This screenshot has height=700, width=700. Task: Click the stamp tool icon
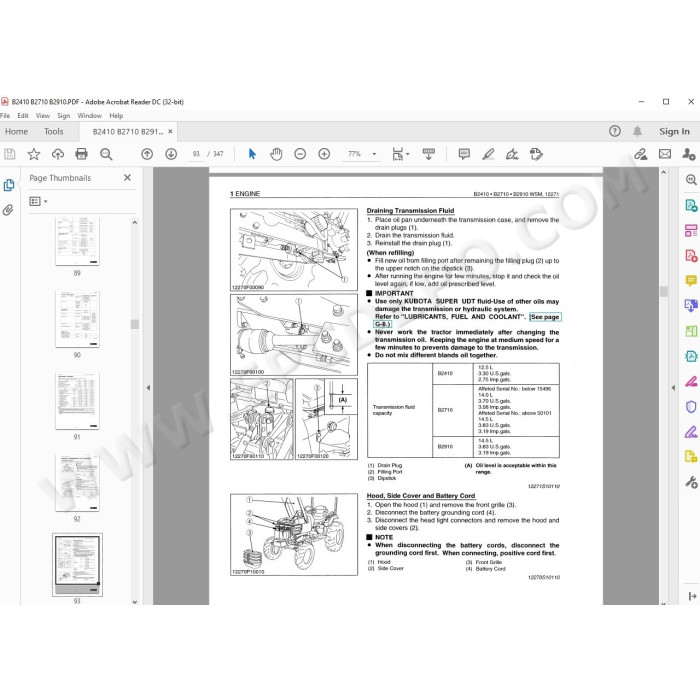pyautogui.click(x=536, y=154)
